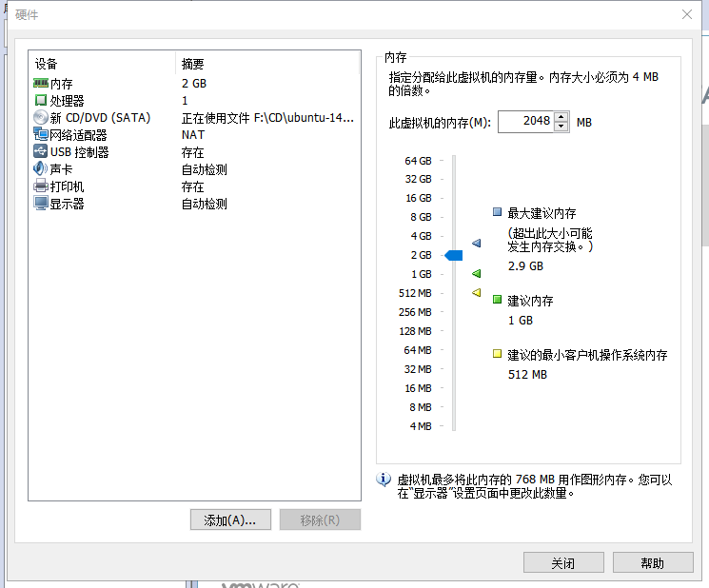Click the 64 GB slider tick label
Viewport: 709px width, 588px height.
pos(418,161)
